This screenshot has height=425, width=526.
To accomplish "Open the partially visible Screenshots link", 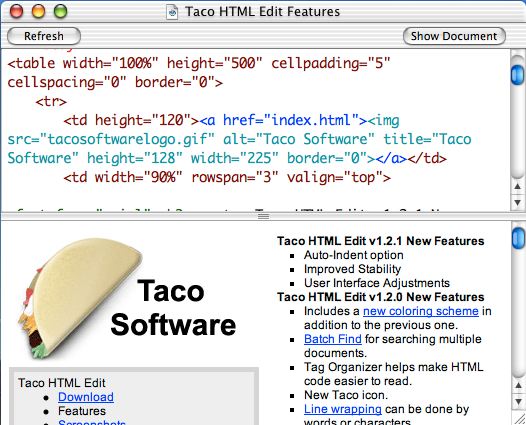I will 92,422.
